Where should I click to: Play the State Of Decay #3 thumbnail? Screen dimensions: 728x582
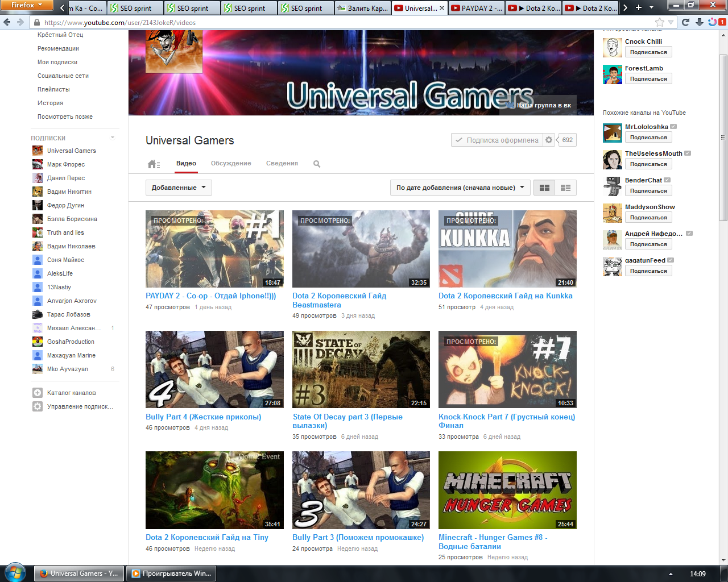pos(361,369)
